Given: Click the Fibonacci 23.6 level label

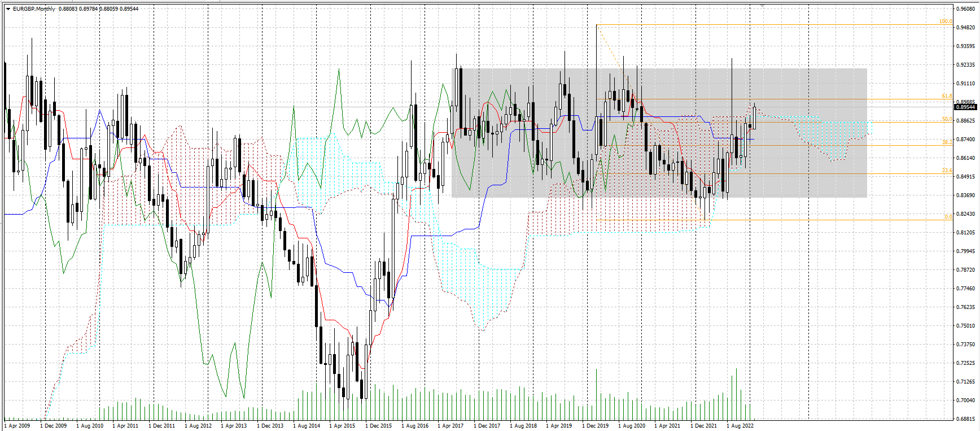Looking at the screenshot, I should (x=947, y=170).
